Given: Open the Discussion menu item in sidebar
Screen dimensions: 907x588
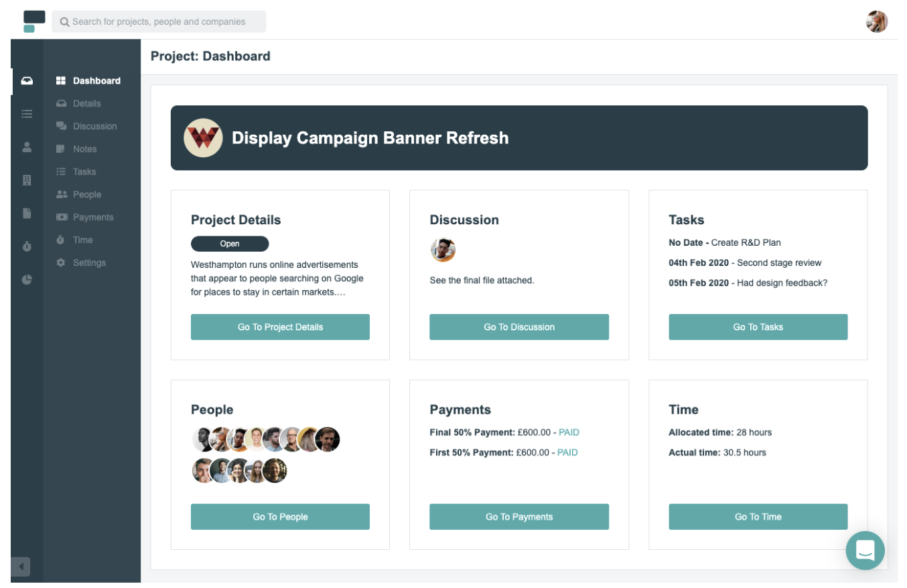Looking at the screenshot, I should (94, 127).
